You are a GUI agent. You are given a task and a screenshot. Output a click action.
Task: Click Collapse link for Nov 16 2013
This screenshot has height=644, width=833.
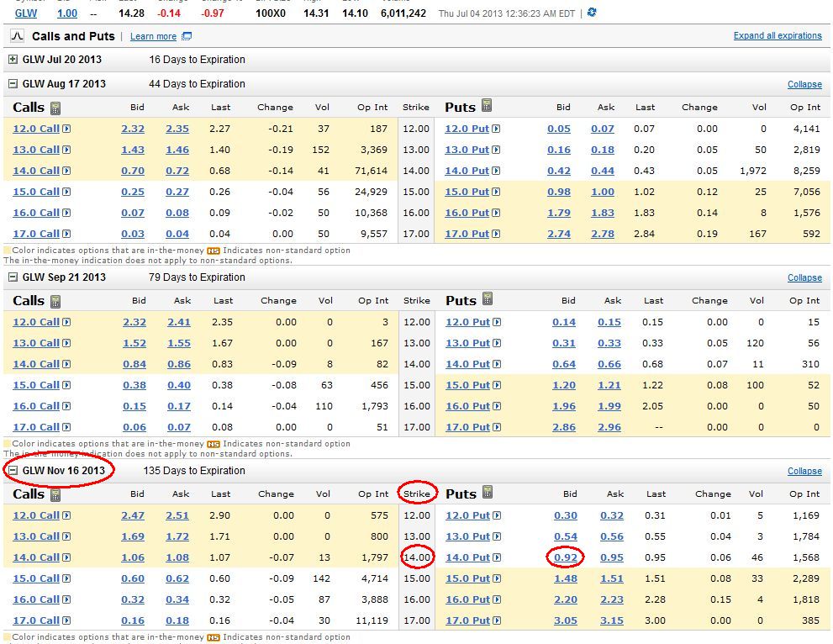click(x=804, y=472)
